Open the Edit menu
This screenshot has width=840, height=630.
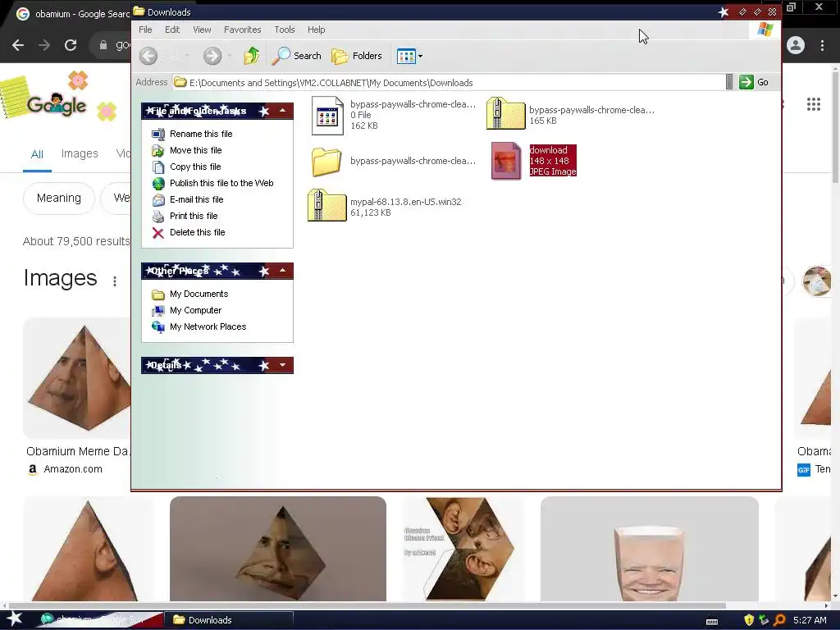[x=172, y=30]
